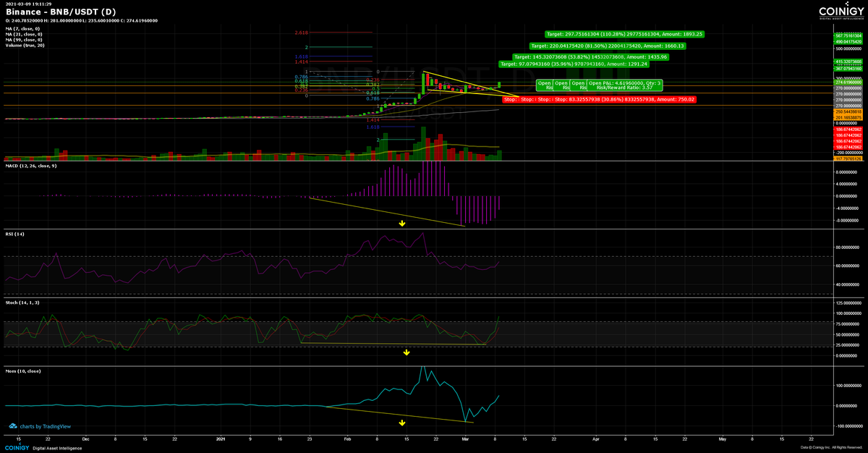Click the 2.618 Fibonacci extension label
Viewport: 868px width, 453px height.
pos(302,33)
